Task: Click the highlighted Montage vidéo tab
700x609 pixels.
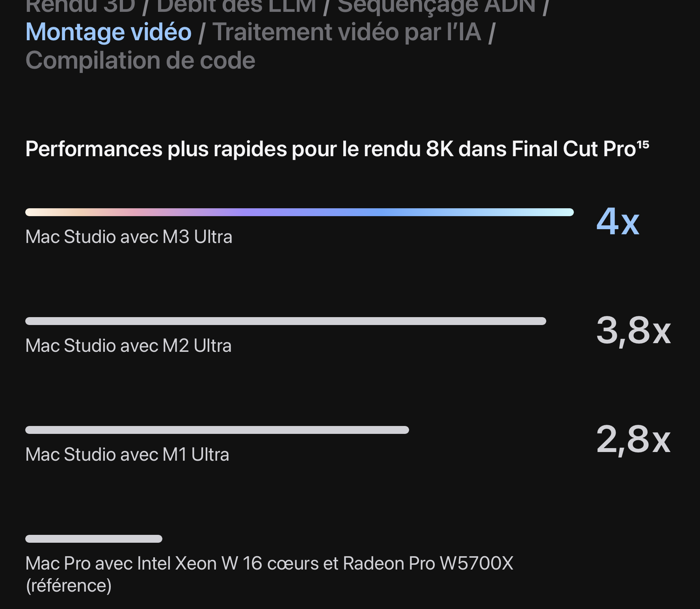Action: (x=108, y=32)
